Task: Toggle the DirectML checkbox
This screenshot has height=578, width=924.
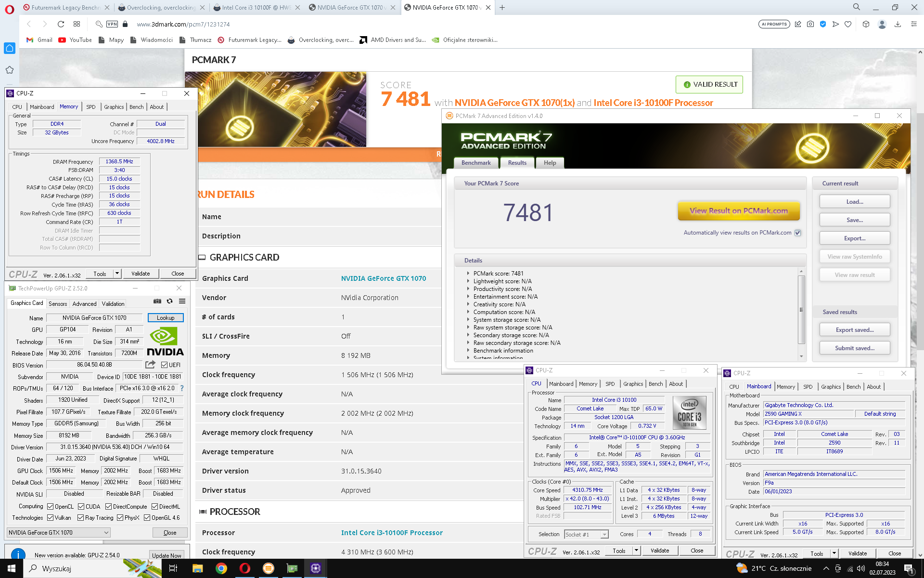Action: coord(154,507)
